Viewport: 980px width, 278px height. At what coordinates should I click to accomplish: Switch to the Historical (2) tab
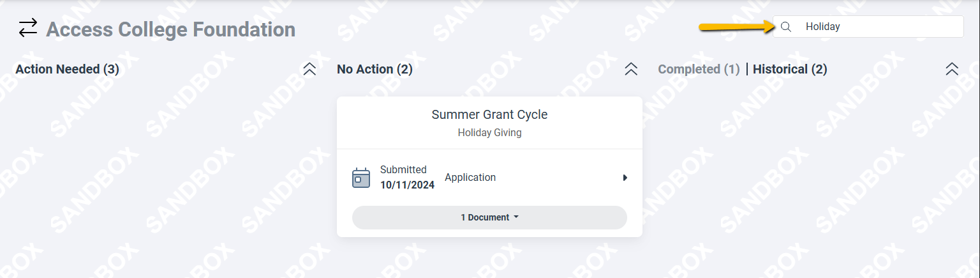(x=790, y=69)
